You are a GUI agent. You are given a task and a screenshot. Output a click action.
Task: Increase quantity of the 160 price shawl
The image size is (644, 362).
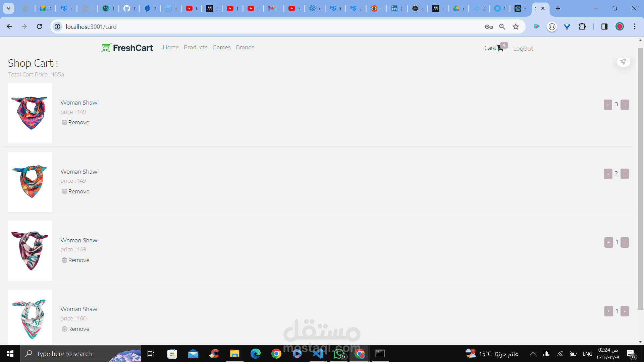[x=608, y=311]
